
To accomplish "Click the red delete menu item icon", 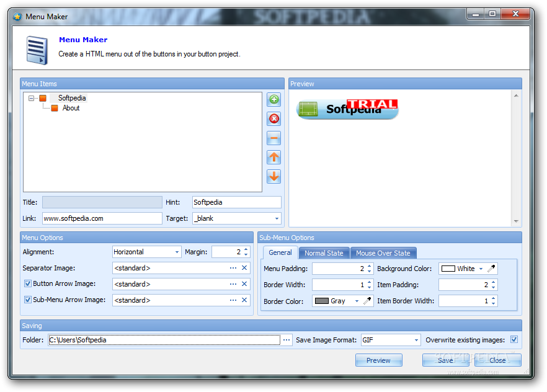I will (274, 118).
